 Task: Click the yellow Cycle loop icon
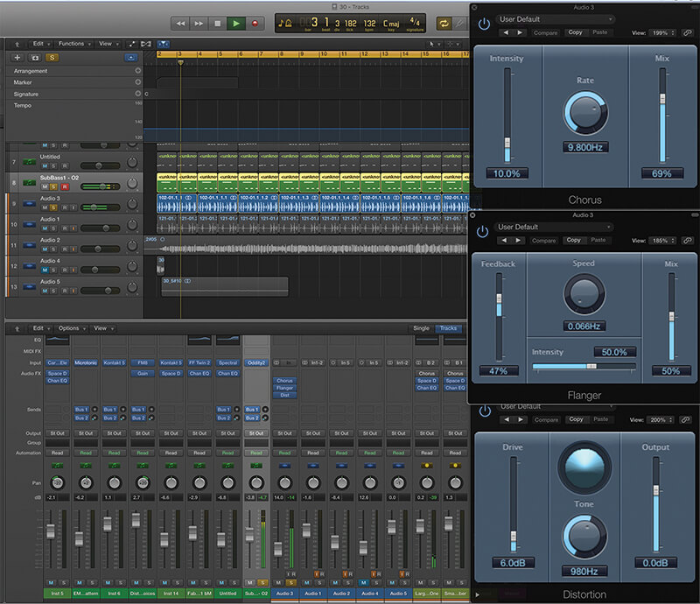tap(444, 24)
